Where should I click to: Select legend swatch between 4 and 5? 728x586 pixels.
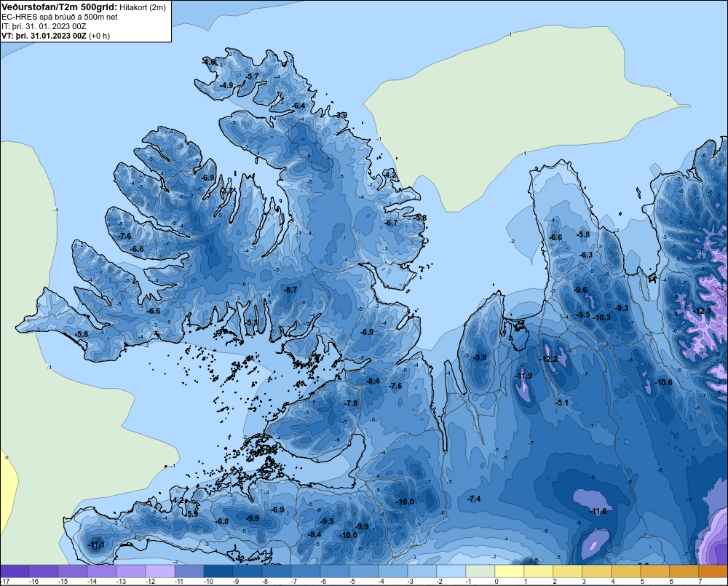[x=626, y=571]
